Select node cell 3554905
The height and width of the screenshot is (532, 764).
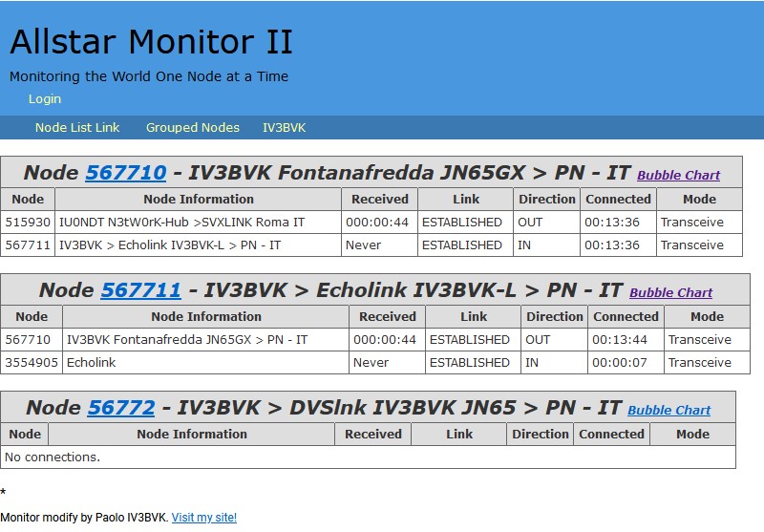pyautogui.click(x=32, y=362)
